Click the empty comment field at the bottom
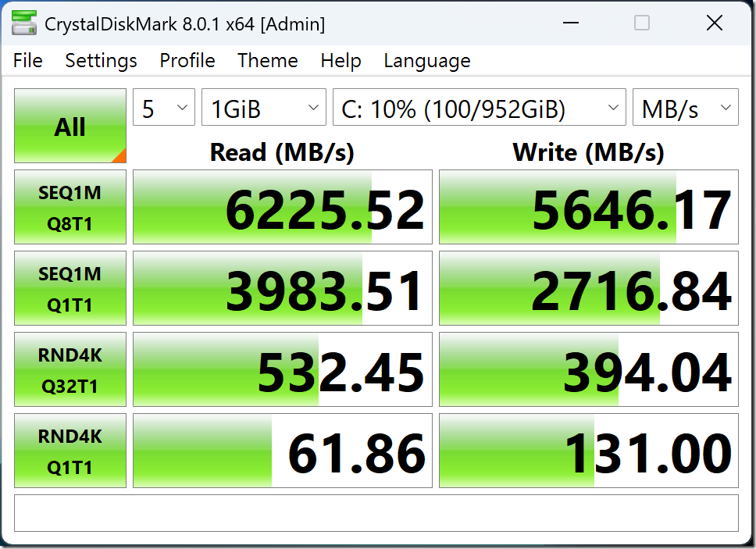 (376, 513)
